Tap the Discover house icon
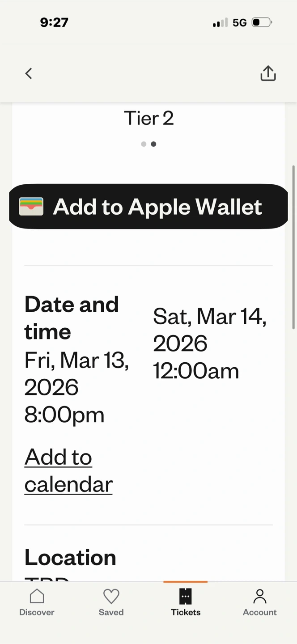 [37, 596]
